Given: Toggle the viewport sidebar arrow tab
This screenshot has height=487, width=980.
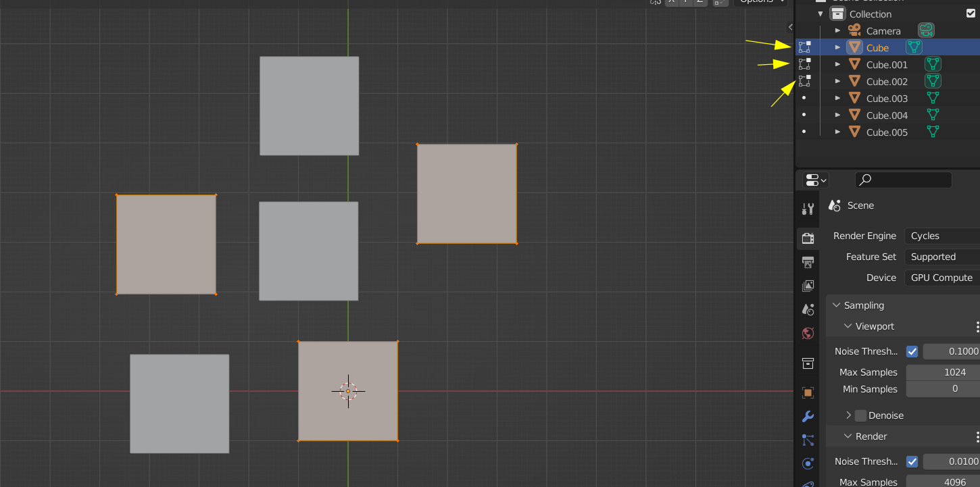Looking at the screenshot, I should pos(790,27).
